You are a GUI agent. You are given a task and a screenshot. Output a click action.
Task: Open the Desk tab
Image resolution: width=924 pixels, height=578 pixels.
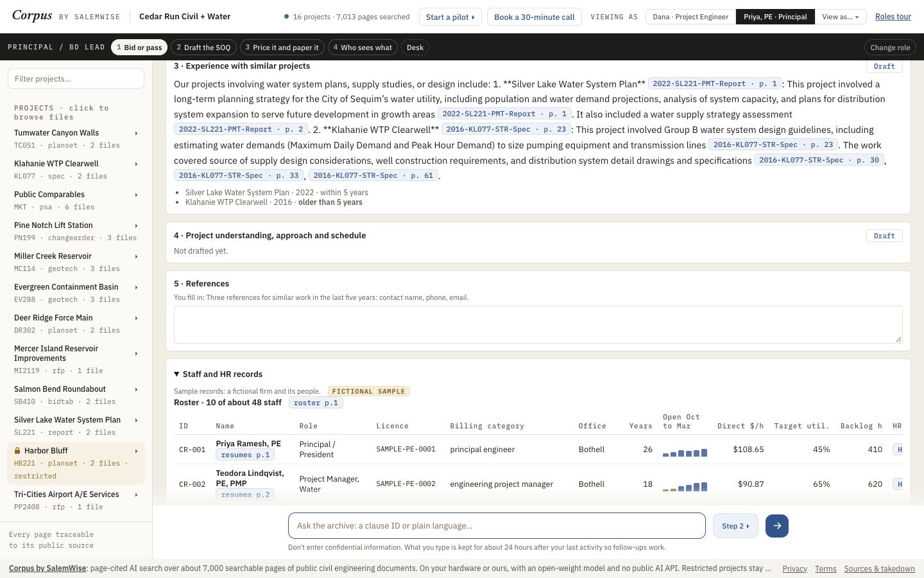pos(415,48)
